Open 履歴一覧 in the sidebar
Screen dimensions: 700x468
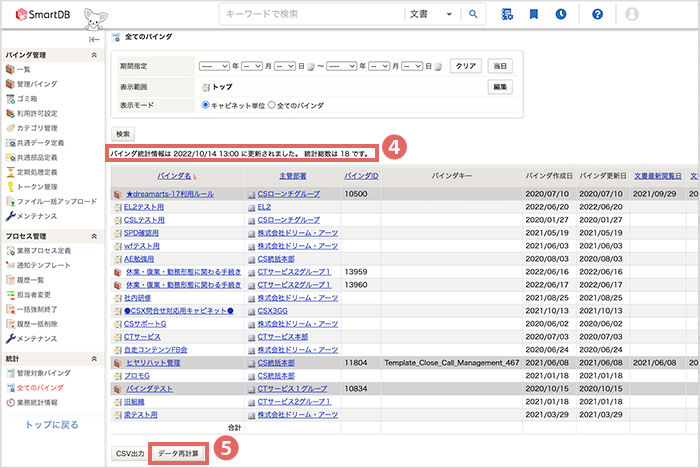[30, 280]
